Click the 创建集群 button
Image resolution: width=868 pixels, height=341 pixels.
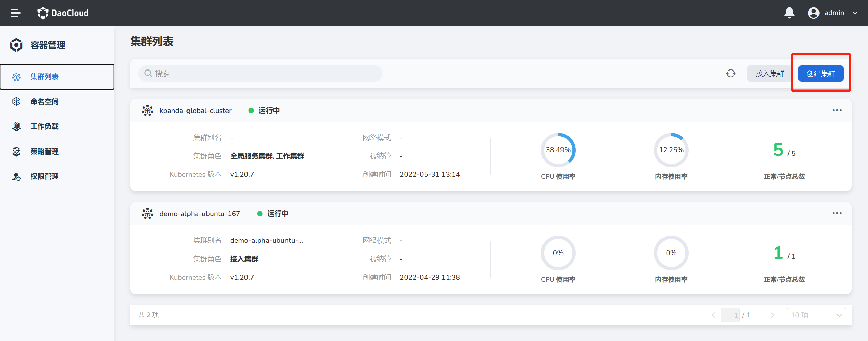point(821,74)
